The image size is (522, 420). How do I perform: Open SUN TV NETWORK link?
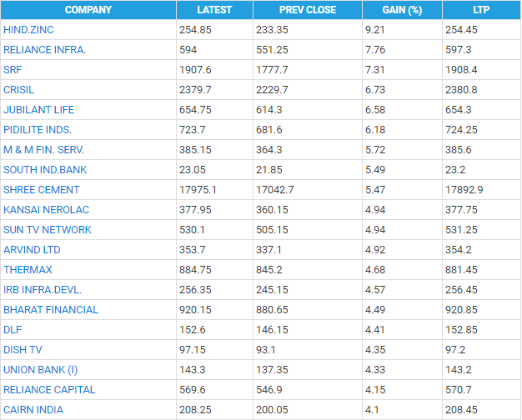pyautogui.click(x=48, y=229)
